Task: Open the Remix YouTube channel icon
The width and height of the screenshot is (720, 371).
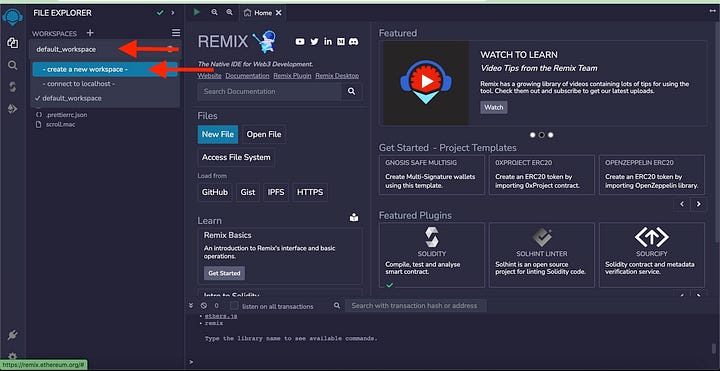Action: tap(300, 42)
